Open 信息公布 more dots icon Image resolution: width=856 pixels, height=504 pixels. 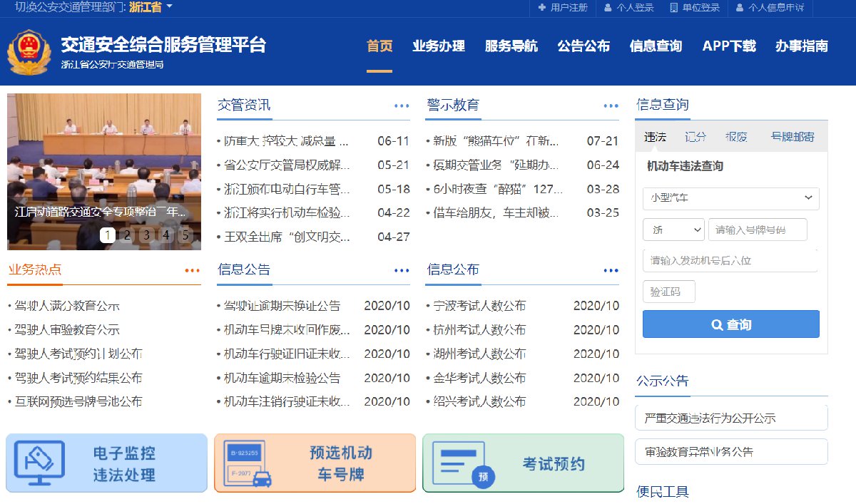[x=611, y=270]
